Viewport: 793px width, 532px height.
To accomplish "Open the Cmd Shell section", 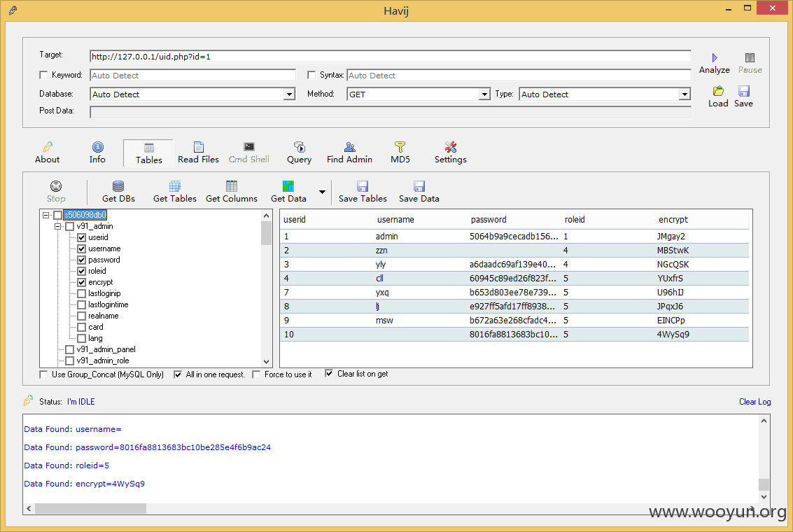I will click(249, 153).
